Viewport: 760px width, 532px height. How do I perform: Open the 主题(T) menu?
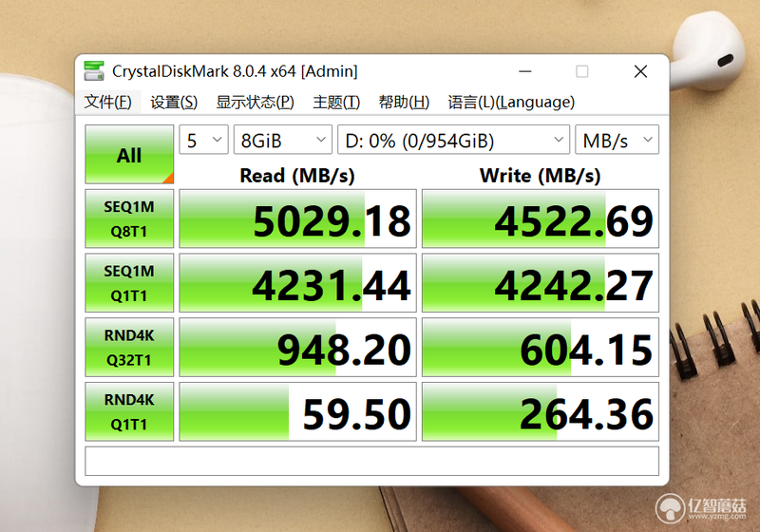336,102
